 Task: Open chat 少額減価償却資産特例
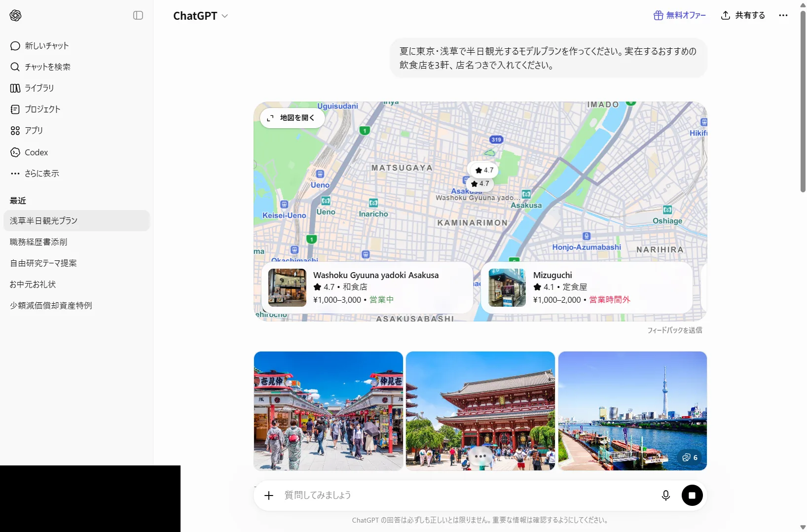76,306
